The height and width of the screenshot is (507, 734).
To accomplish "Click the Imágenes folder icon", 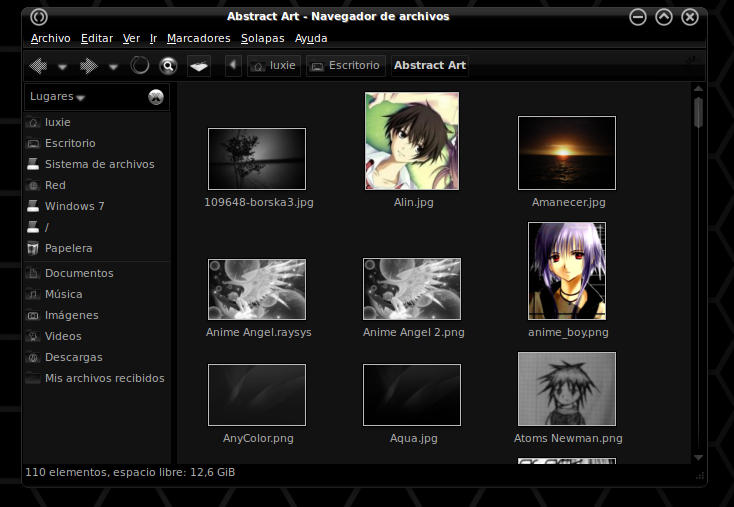I will [33, 315].
